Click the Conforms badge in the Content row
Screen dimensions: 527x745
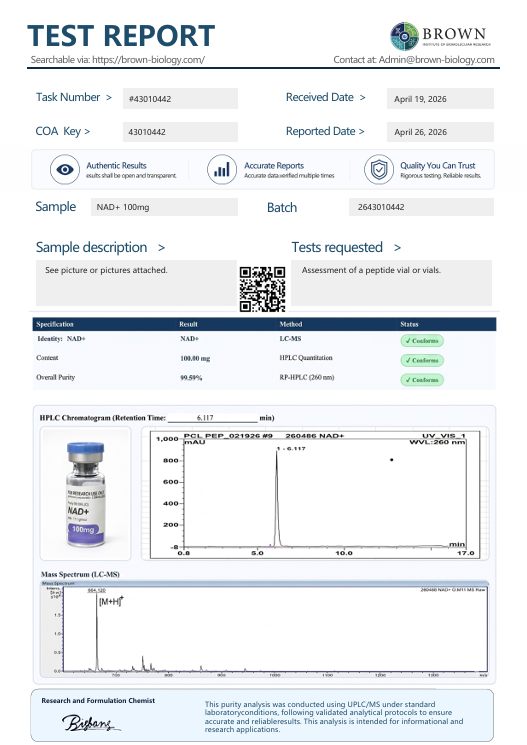pyautogui.click(x=422, y=360)
